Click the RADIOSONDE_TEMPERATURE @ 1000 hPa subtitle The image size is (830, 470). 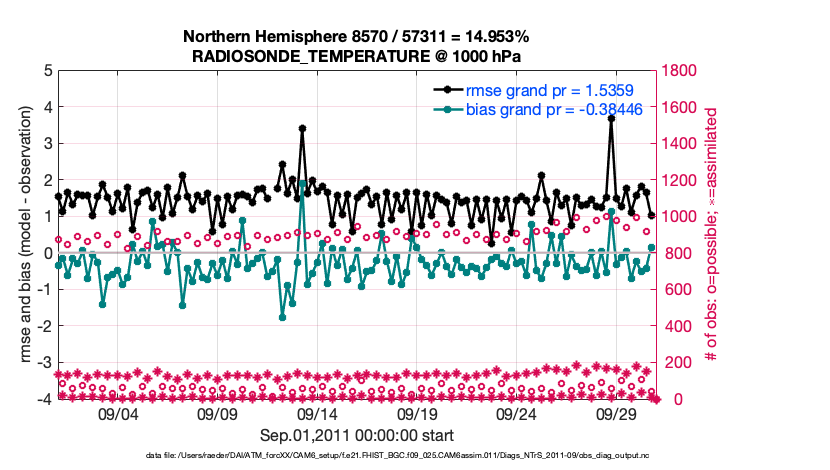[355, 56]
